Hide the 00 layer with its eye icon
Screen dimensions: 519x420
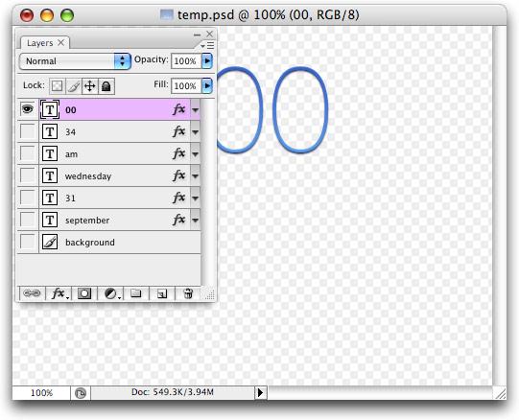point(28,109)
